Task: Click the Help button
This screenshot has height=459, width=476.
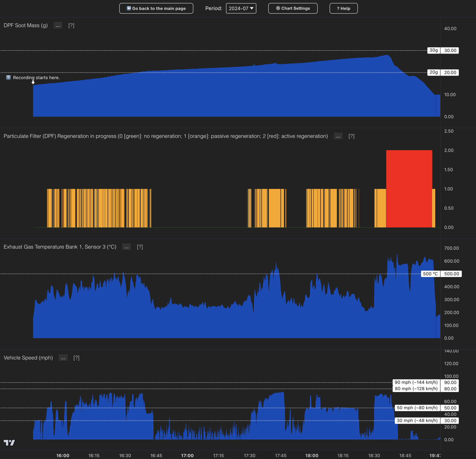Action: (x=344, y=8)
